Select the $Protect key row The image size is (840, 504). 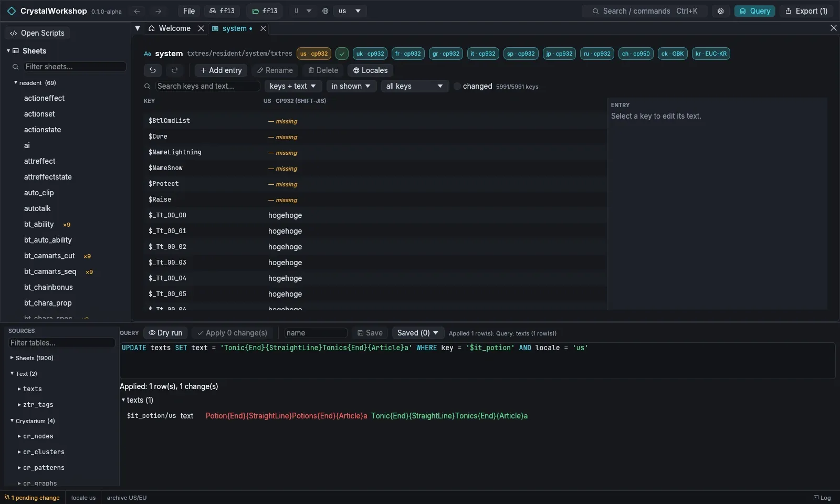point(375,184)
